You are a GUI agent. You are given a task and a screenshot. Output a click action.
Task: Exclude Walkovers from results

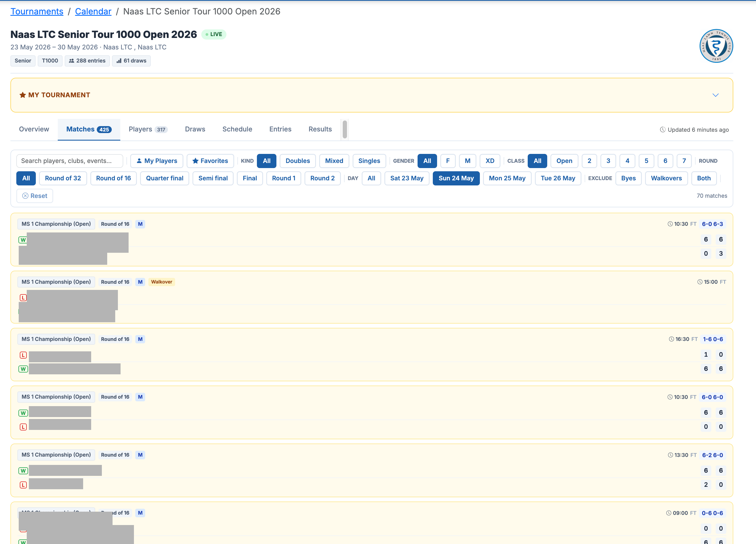click(x=666, y=178)
